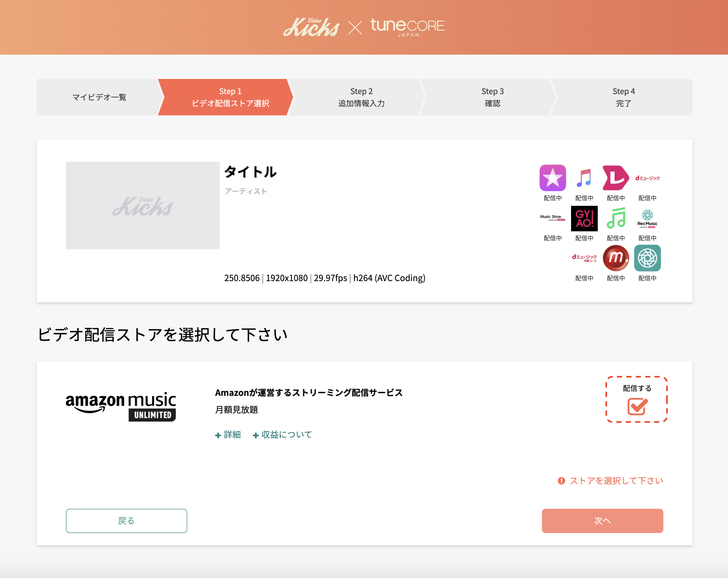The width and height of the screenshot is (728, 578).
Task: Click the red mu-mo round icon
Action: click(616, 258)
